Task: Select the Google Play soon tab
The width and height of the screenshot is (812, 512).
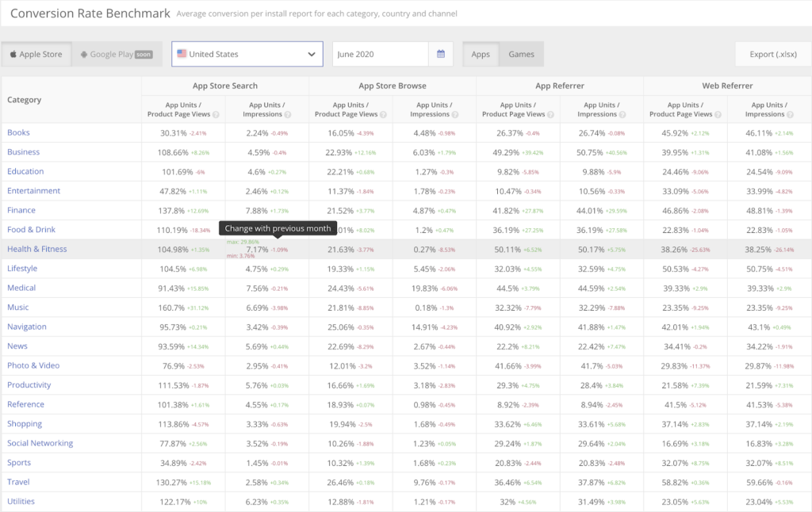Action: coord(117,54)
